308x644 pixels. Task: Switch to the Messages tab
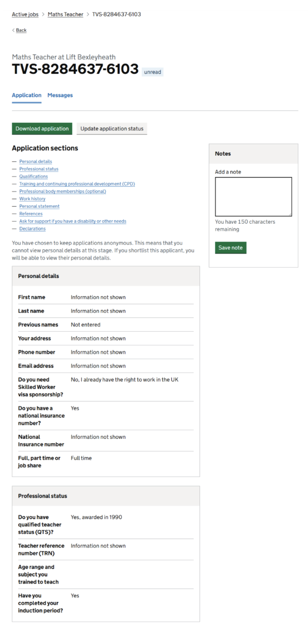point(60,95)
